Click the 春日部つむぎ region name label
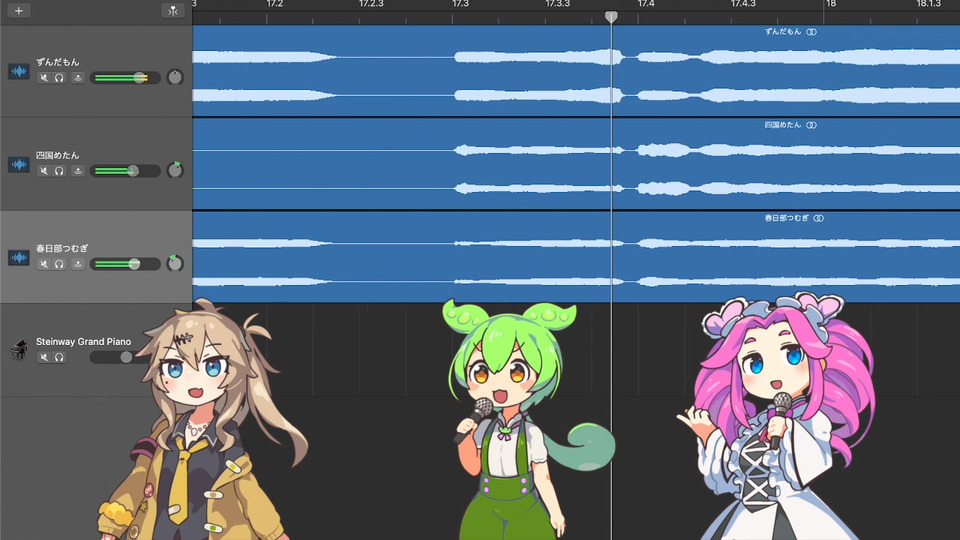This screenshot has width=960, height=540. [x=787, y=218]
